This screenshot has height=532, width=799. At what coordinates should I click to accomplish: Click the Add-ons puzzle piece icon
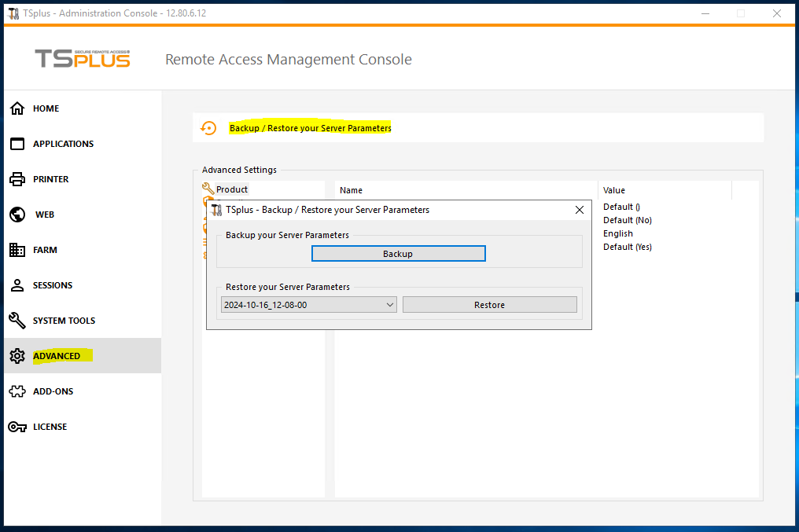coord(17,391)
